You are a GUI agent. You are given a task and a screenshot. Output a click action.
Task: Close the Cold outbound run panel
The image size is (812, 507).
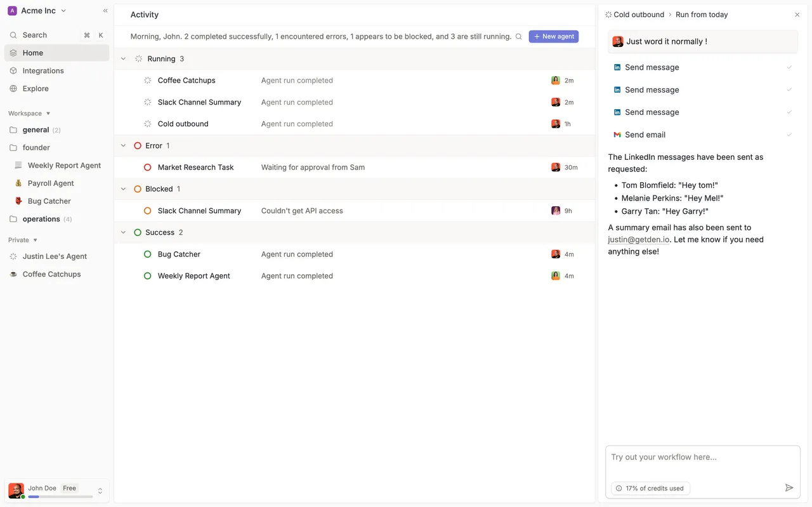(x=797, y=15)
